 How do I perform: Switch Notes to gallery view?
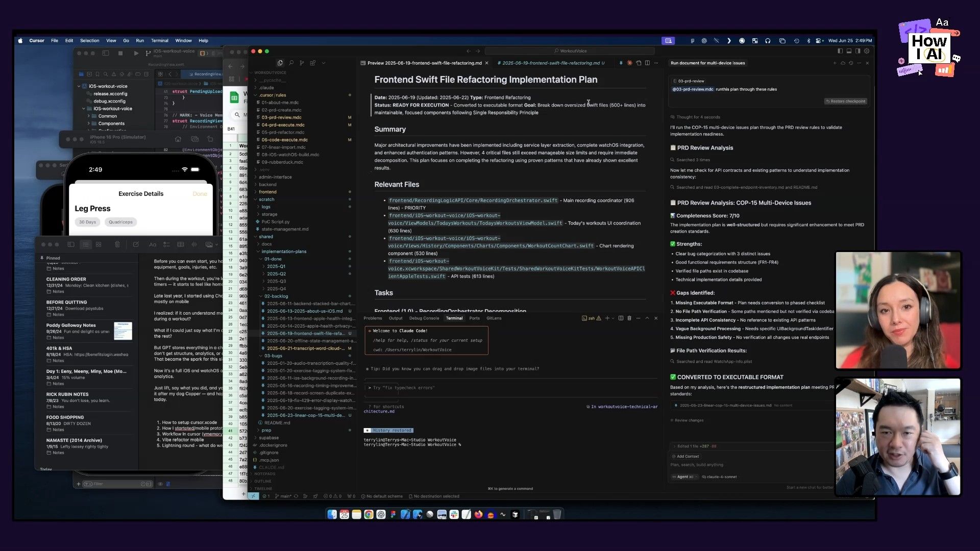(99, 244)
